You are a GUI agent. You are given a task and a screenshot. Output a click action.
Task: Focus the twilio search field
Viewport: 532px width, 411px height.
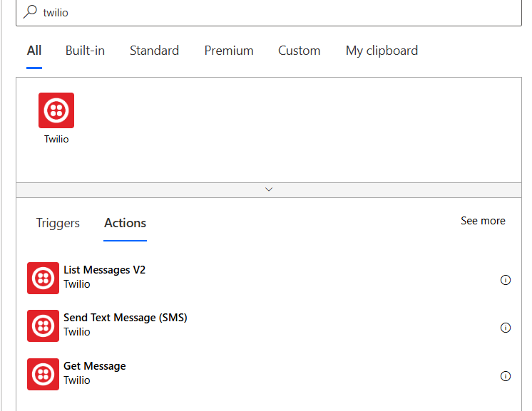269,13
